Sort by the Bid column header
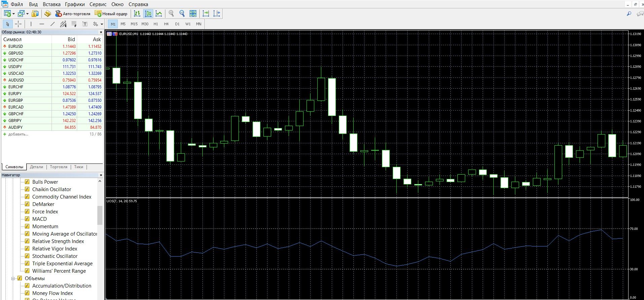644x300 pixels. (64, 39)
